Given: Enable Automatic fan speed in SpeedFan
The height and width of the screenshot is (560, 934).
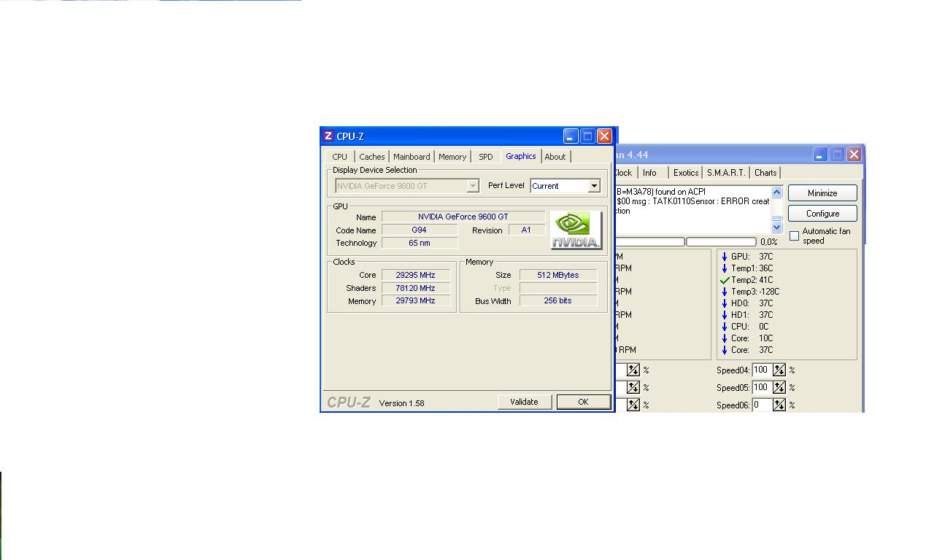Looking at the screenshot, I should click(795, 236).
